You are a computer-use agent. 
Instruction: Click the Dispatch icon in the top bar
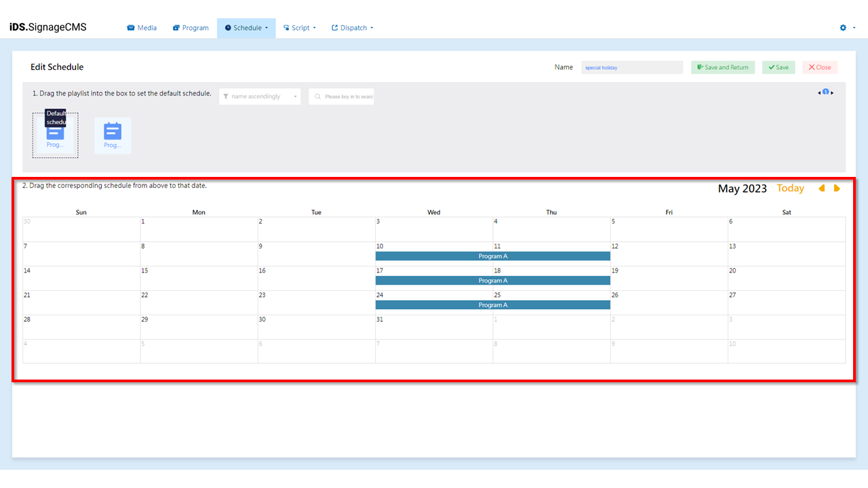coord(334,27)
